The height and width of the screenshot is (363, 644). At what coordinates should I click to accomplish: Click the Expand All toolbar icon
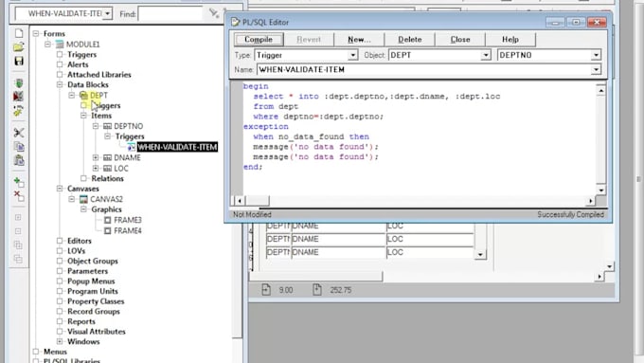(18, 245)
